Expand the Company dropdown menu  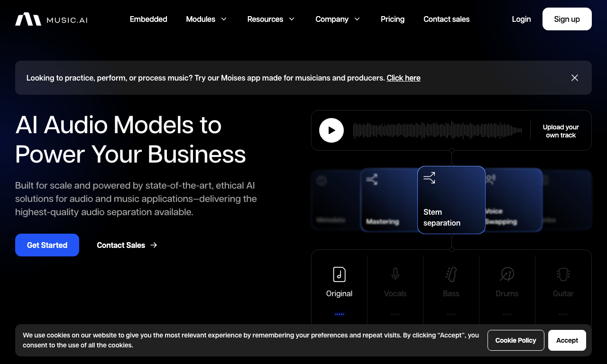pos(338,19)
